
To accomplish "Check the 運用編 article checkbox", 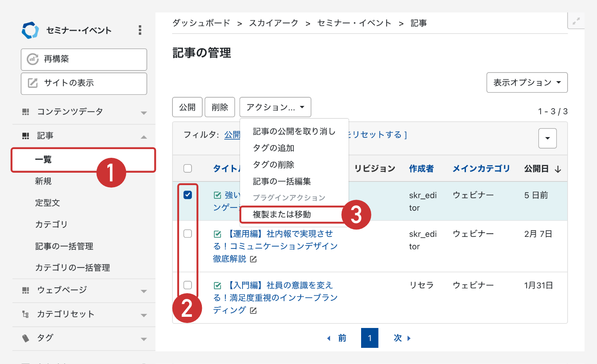I will pyautogui.click(x=188, y=234).
